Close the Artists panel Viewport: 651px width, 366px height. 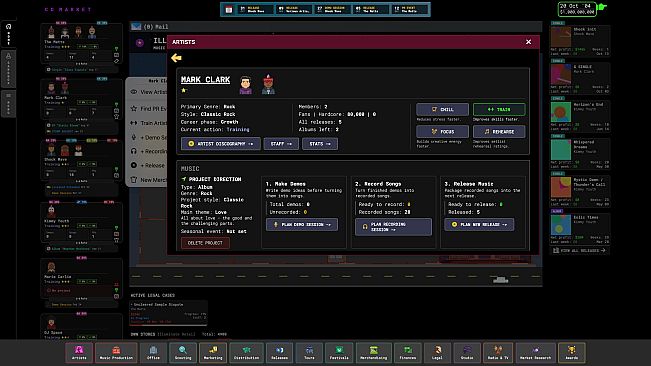tap(528, 42)
